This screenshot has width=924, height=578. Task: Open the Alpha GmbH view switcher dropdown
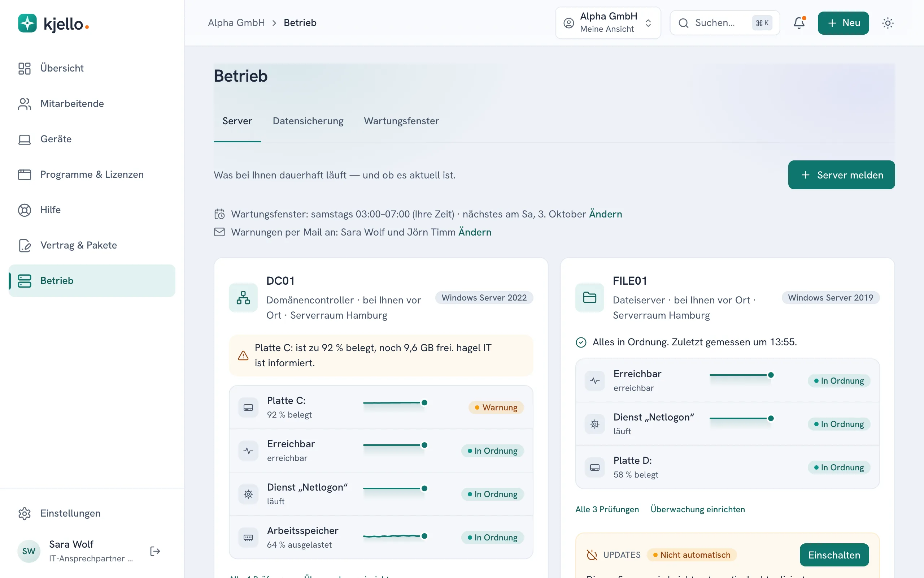tap(608, 23)
